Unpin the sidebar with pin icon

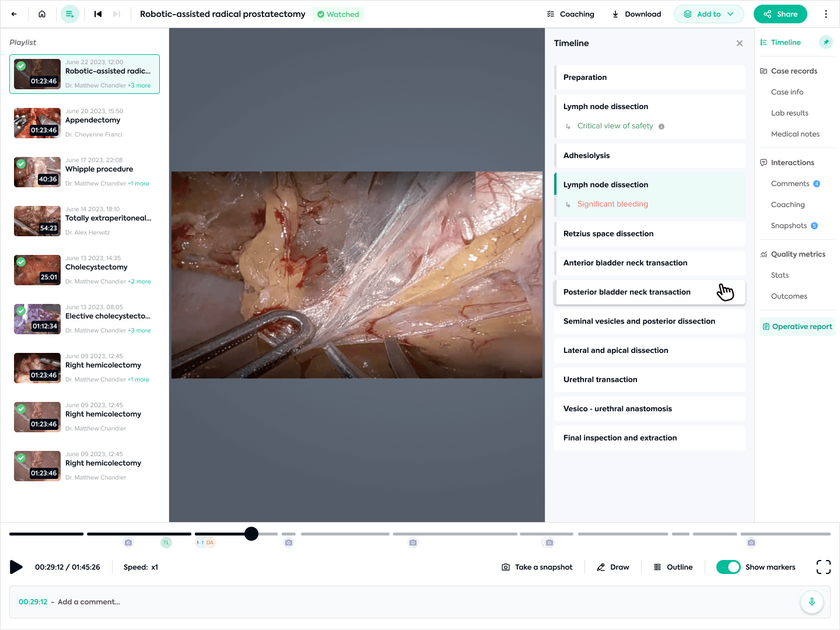[x=826, y=42]
